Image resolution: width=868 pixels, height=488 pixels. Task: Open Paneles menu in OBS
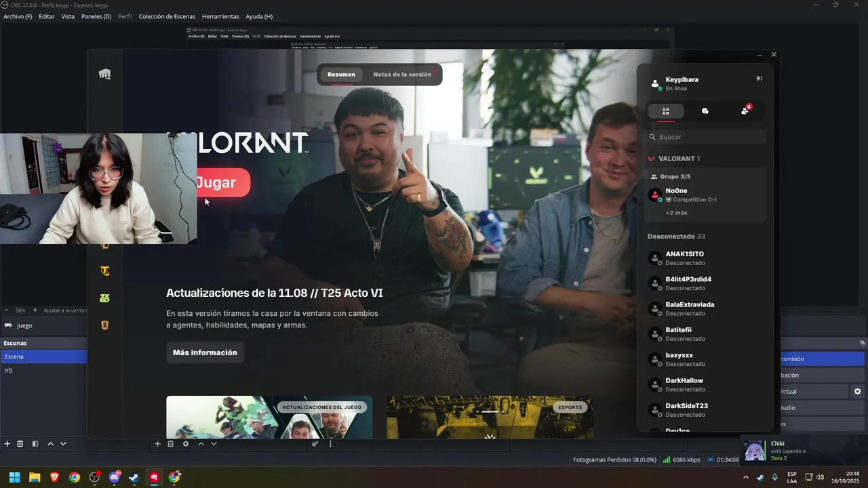(96, 16)
